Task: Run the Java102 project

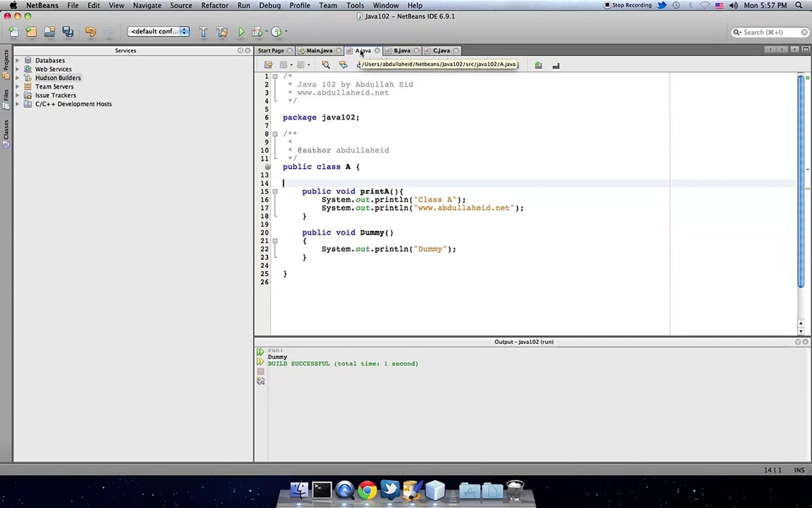Action: [x=241, y=32]
